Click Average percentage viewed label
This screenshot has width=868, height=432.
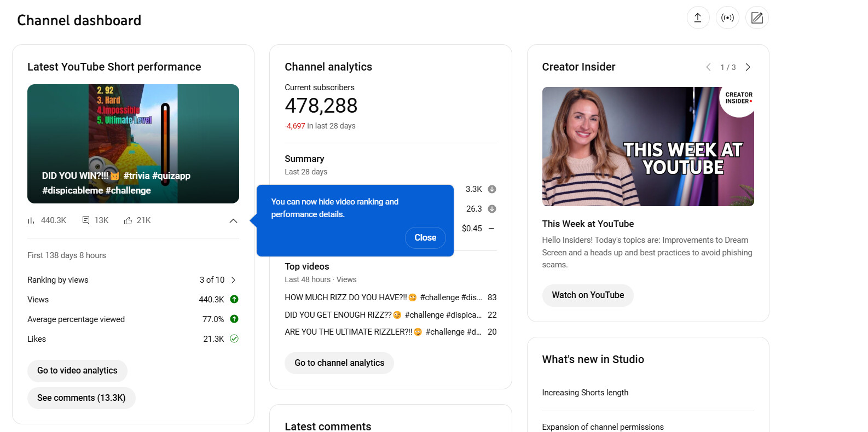tap(76, 319)
